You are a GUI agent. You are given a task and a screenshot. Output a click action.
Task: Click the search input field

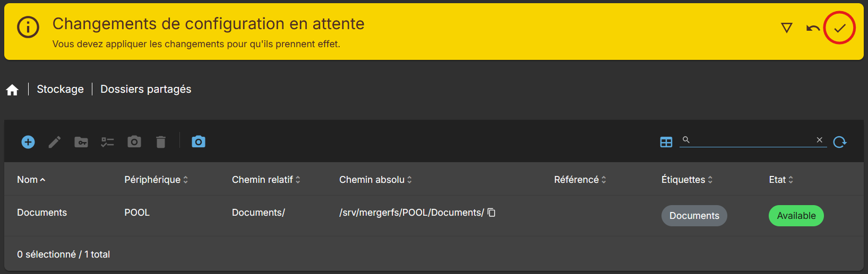[753, 140]
